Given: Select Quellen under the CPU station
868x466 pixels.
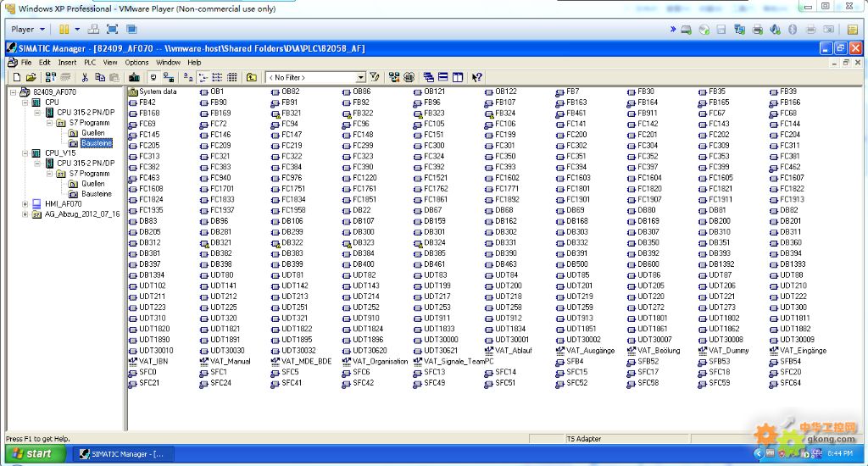Looking at the screenshot, I should pos(93,133).
